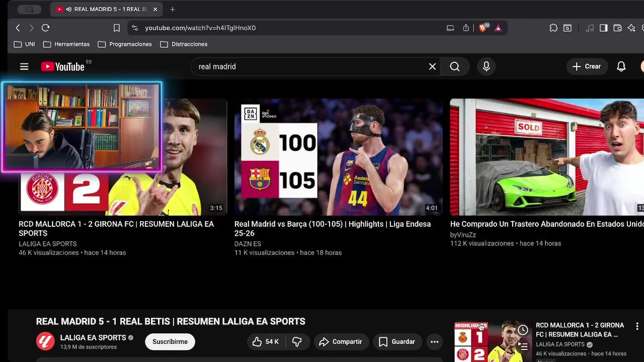Open Brave Shields lion icon
The width and height of the screenshot is (644, 362).
(483, 28)
